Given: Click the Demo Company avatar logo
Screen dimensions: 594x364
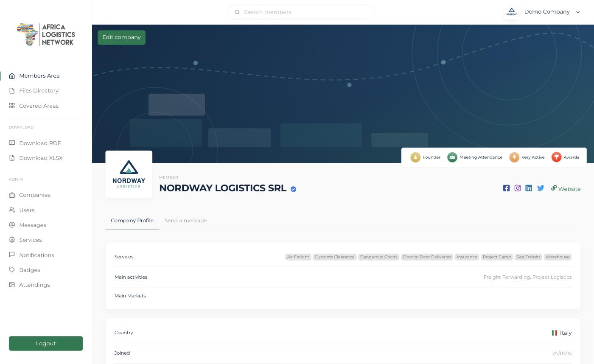Looking at the screenshot, I should tap(512, 12).
